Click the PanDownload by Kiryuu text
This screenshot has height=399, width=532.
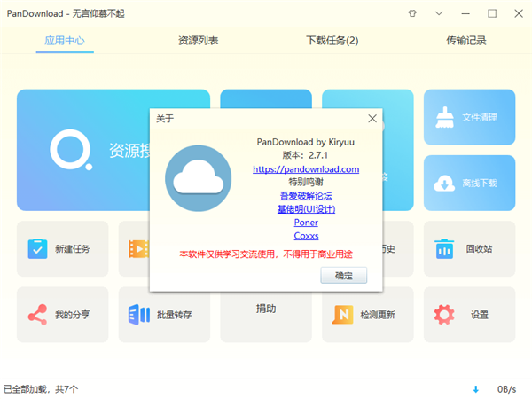306,142
